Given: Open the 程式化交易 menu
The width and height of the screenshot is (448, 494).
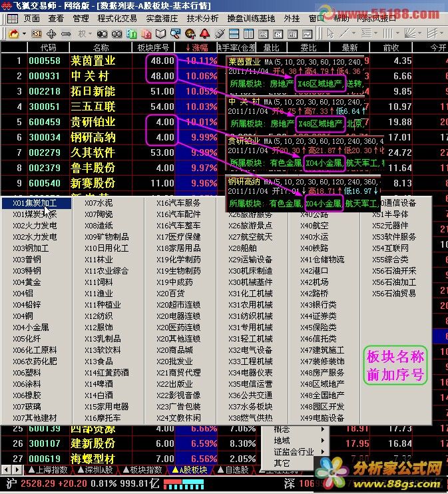Looking at the screenshot, I should point(117,19).
